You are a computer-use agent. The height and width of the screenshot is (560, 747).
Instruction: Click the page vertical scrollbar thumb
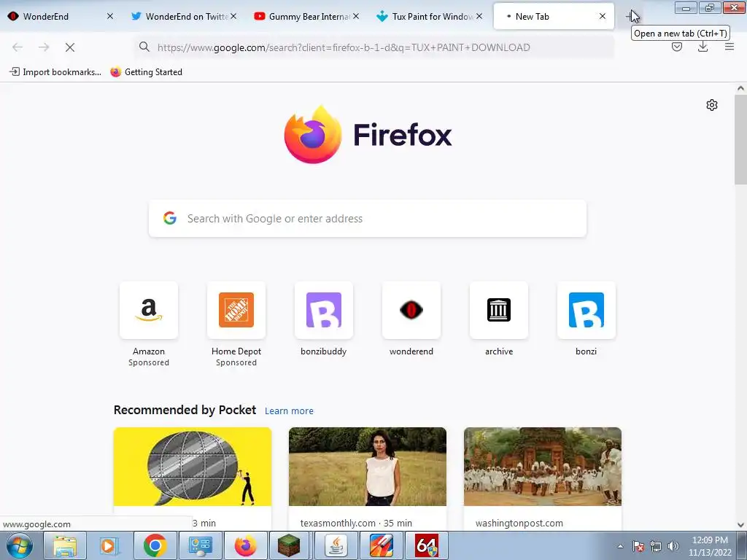pyautogui.click(x=740, y=139)
